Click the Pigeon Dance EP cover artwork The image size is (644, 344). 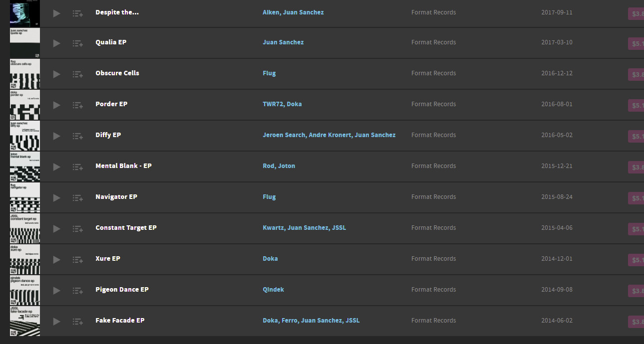[25, 290]
